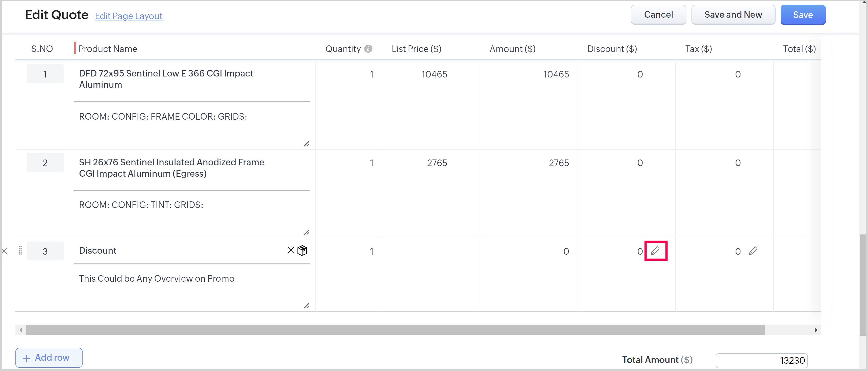
Task: Open the Edit Page Layout link
Action: click(128, 16)
